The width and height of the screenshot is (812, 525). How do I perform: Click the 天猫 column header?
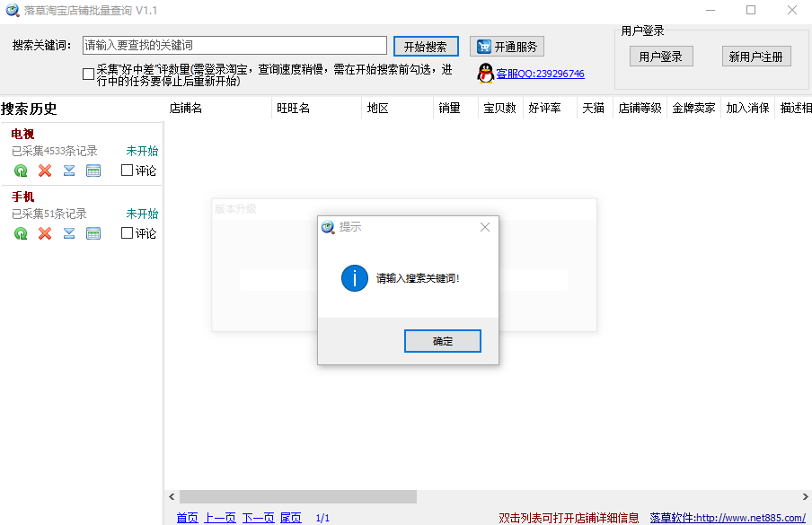(593, 106)
